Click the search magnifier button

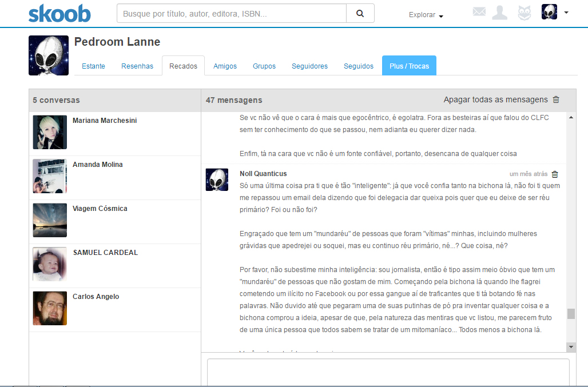point(360,14)
